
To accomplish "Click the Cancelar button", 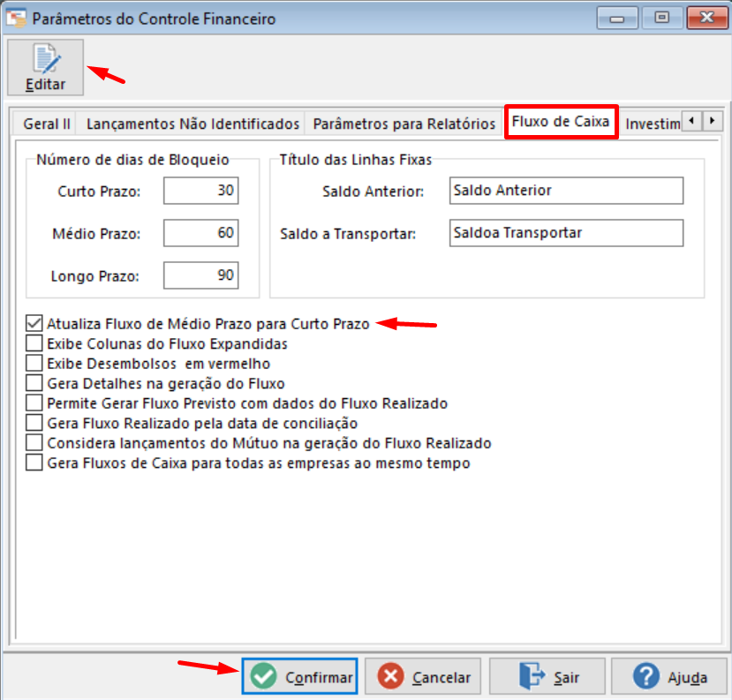I will 423,676.
